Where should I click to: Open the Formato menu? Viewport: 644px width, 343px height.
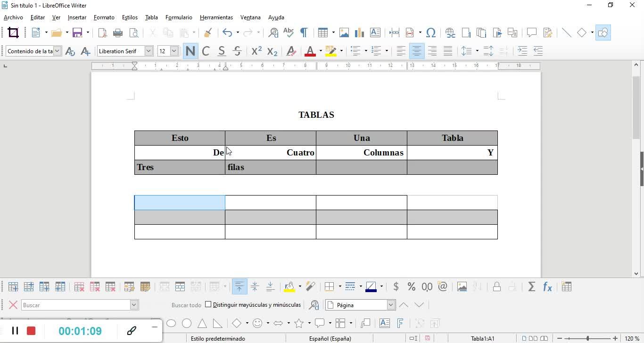104,17
